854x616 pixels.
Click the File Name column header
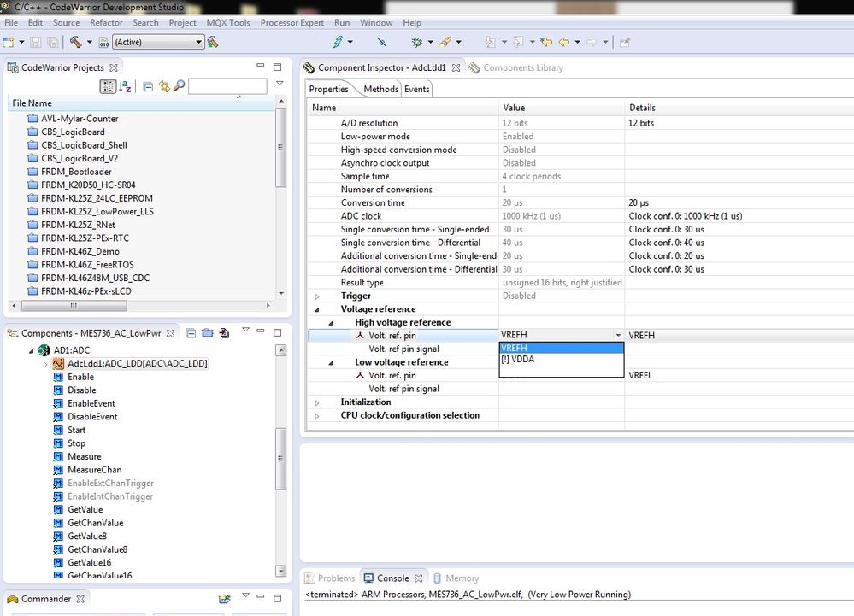(142, 103)
